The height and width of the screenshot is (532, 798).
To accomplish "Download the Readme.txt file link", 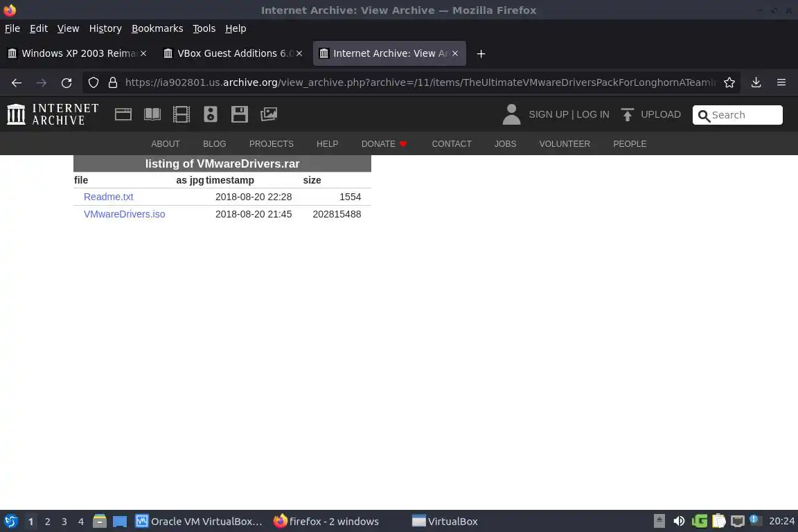I will pos(108,197).
